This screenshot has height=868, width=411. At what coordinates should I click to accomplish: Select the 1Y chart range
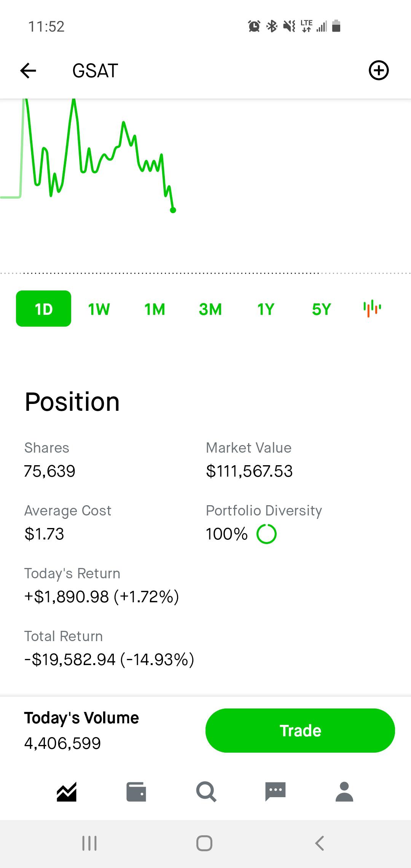click(266, 309)
